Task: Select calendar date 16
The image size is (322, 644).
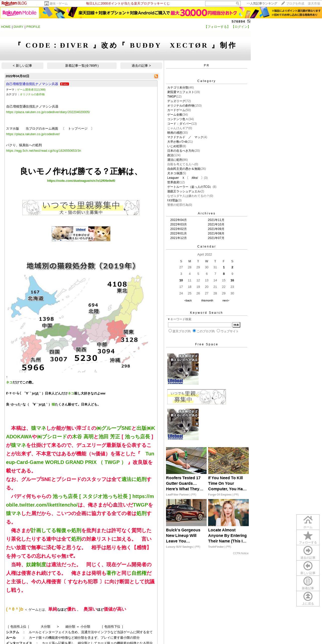Action: 232,280
